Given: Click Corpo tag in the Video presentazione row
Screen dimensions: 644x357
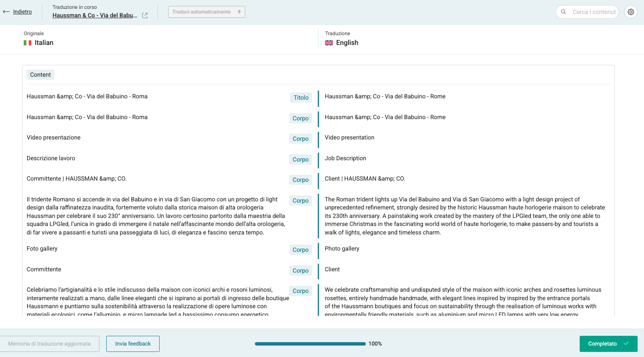Looking at the screenshot, I should [301, 139].
